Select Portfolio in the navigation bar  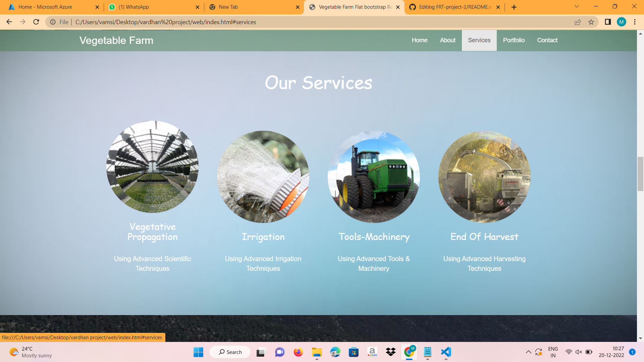[514, 40]
